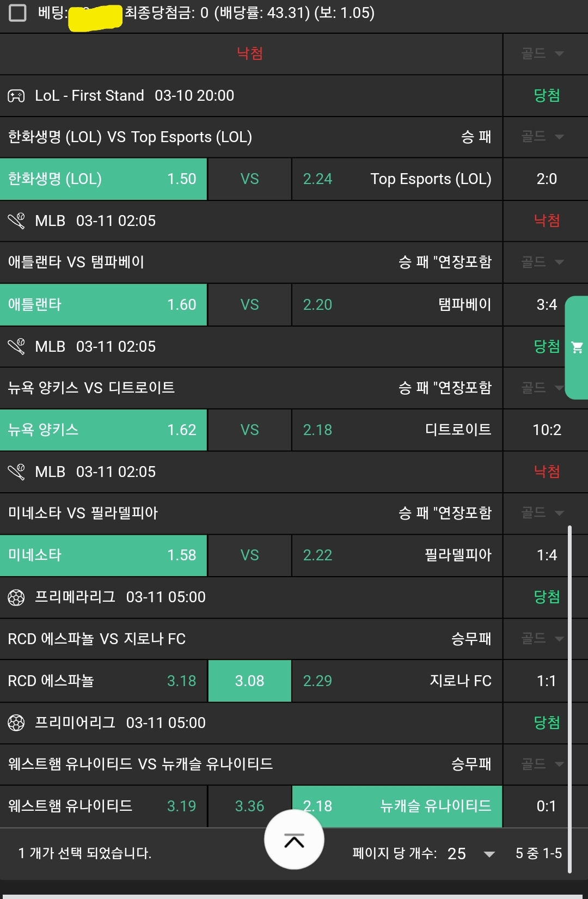Open the 골드 dropdown in the 낙첨 header row
Image resolution: width=588 pixels, height=899 pixels.
tap(542, 53)
